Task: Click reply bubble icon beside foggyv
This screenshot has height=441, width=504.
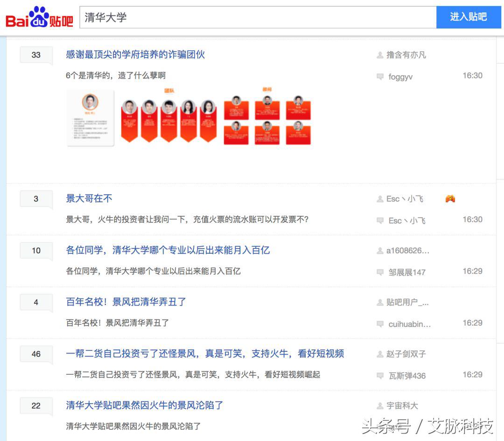Action: [380, 77]
